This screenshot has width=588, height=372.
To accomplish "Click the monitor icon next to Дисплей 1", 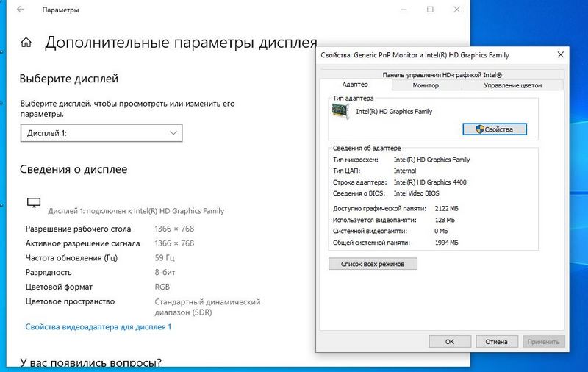I will click(32, 202).
